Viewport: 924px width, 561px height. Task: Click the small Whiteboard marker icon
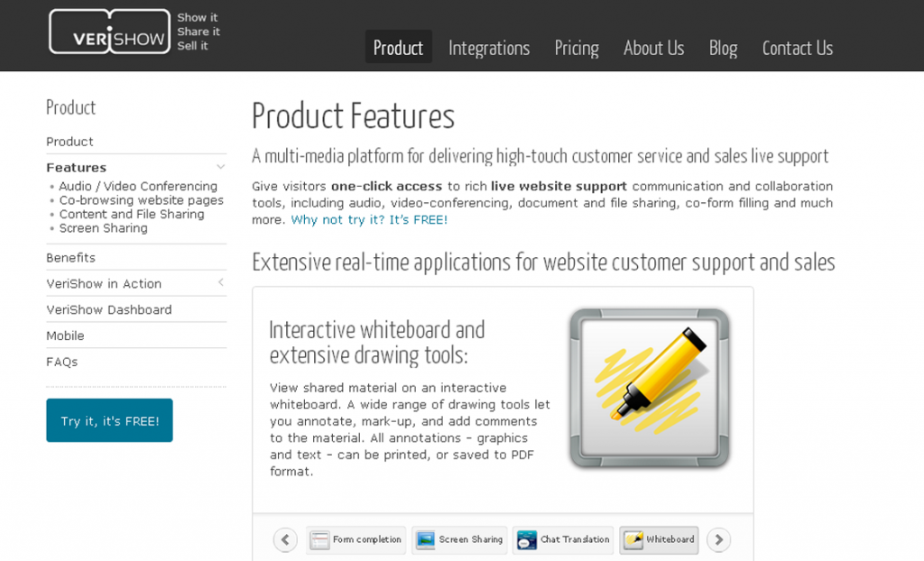(633, 539)
